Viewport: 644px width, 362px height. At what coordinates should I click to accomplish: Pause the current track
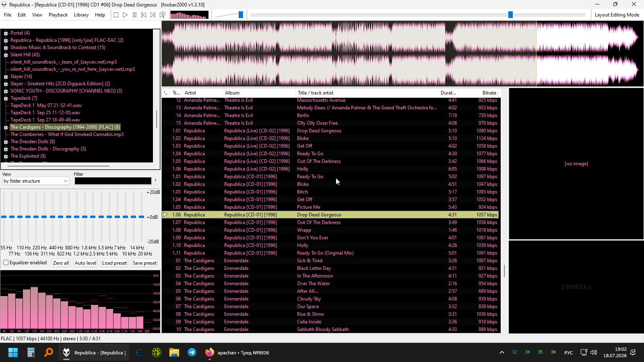pyautogui.click(x=134, y=15)
